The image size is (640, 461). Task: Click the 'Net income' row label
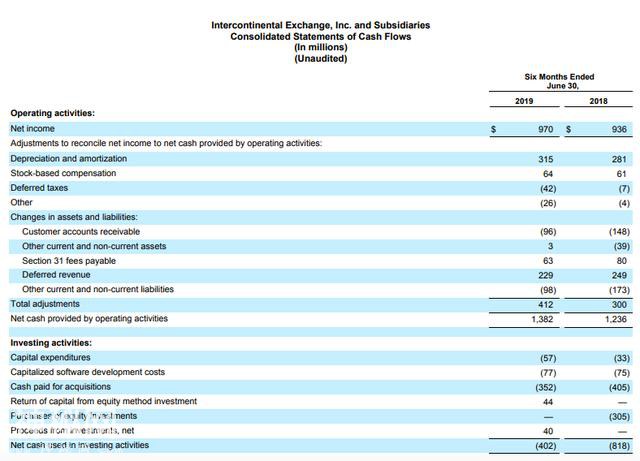(x=32, y=129)
